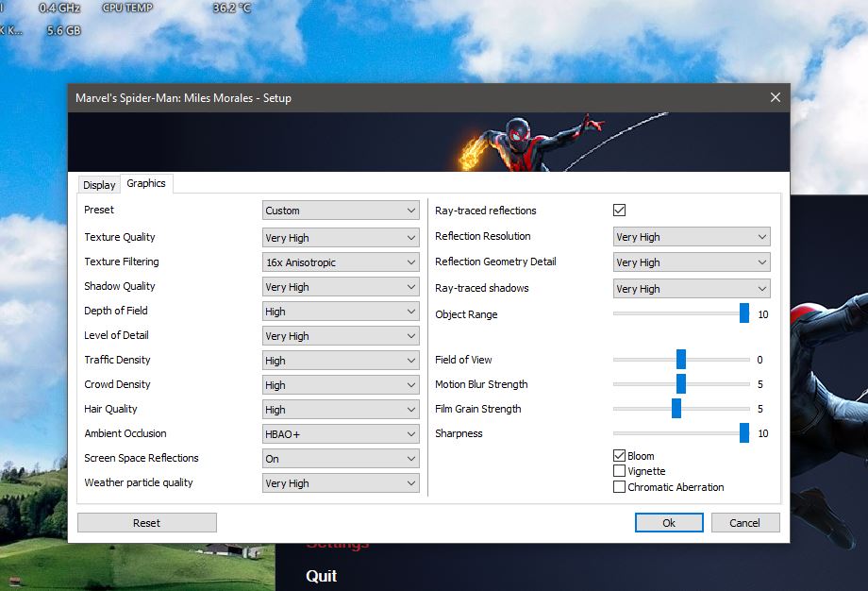The image size is (868, 591).
Task: Disable the Ray-traced reflections checkbox
Action: point(620,210)
